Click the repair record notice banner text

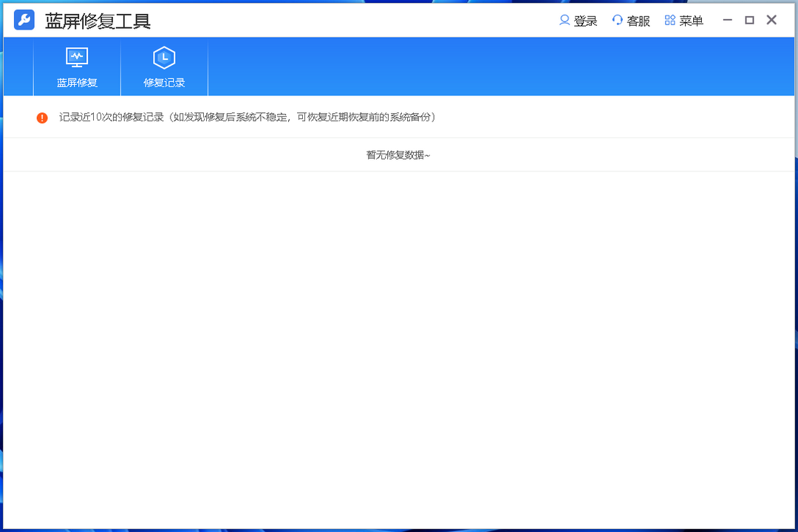pyautogui.click(x=248, y=117)
